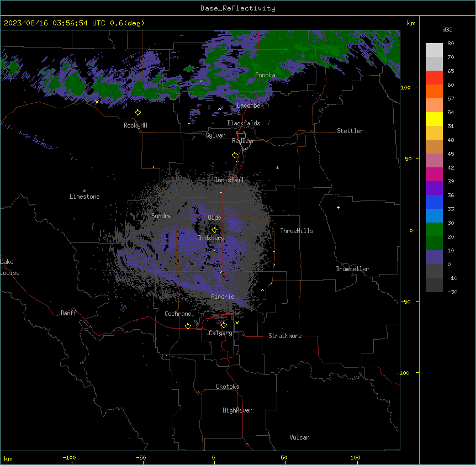Pick the bright green 20-30 dBZ swatch

point(434,230)
